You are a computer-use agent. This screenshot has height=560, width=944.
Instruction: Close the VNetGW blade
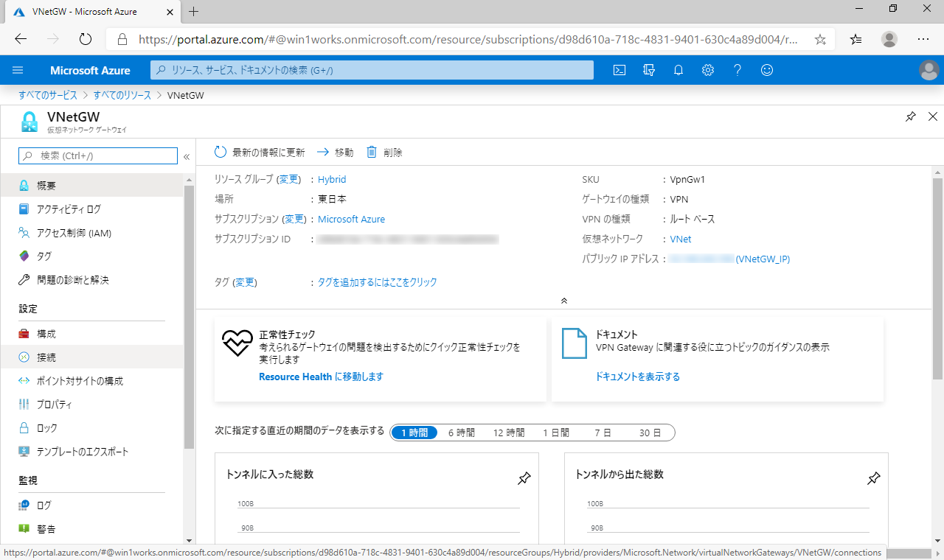[932, 116]
